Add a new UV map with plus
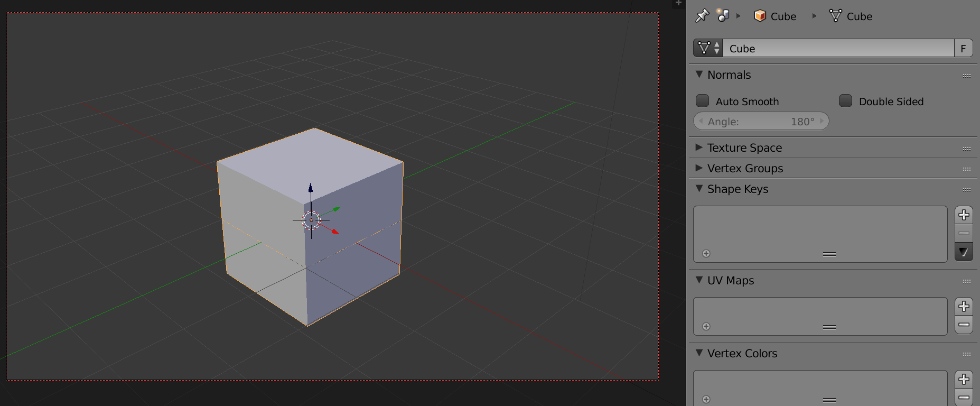Viewport: 980px width, 406px height. [x=964, y=306]
